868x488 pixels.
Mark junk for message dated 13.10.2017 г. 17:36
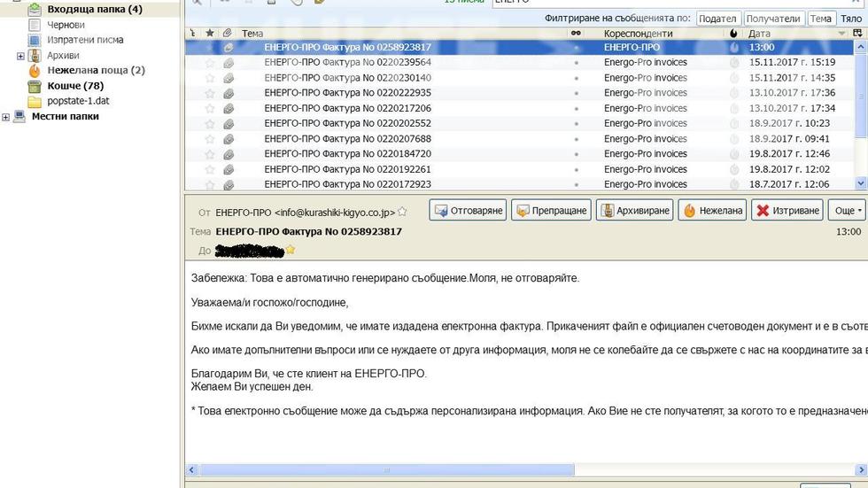(x=734, y=93)
